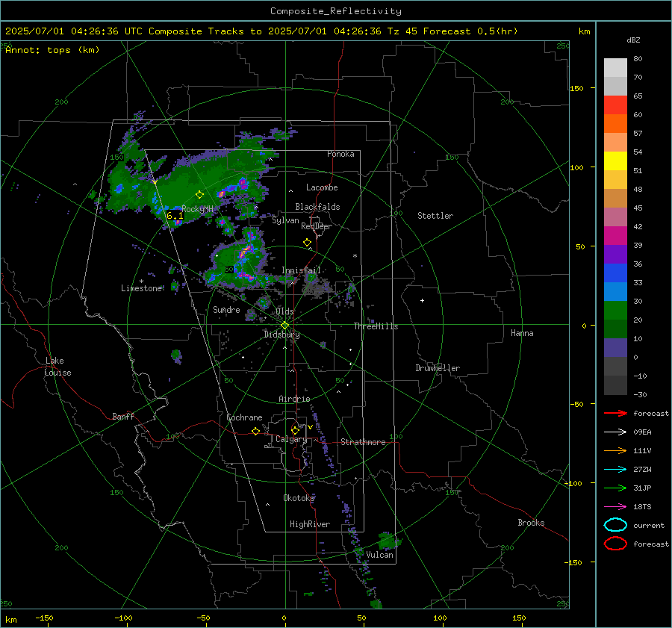Click the 65 value on dBZ scale

coord(638,96)
